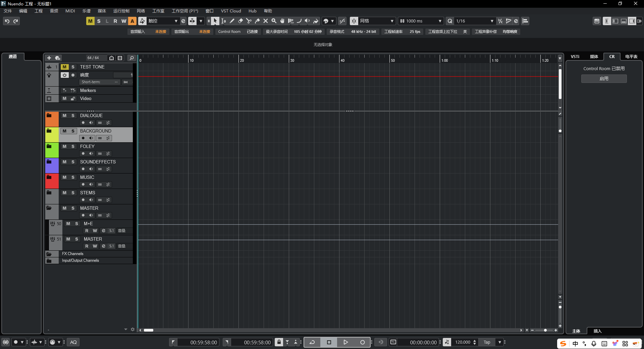This screenshot has width=644, height=349.
Task: Adjust the horizontal zoom slider
Action: [x=545, y=330]
